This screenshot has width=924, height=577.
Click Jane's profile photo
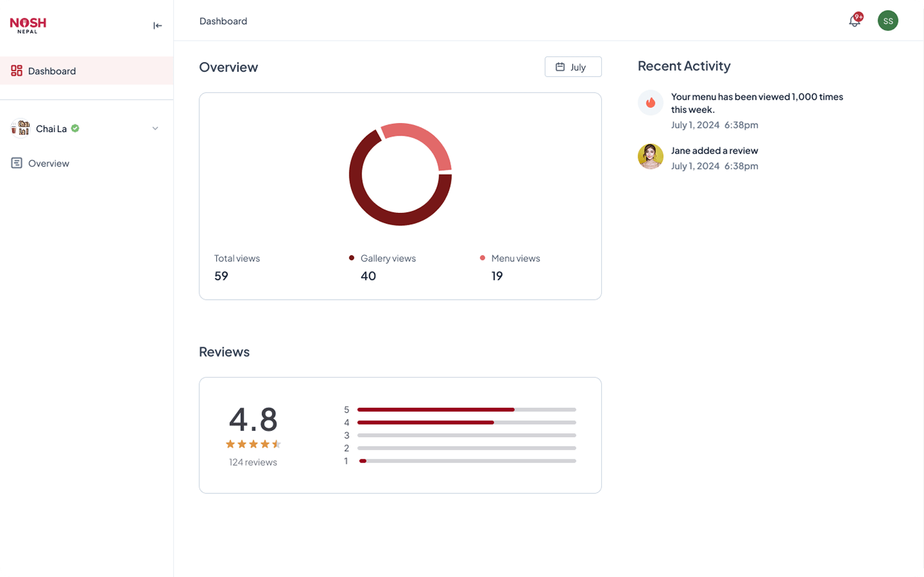click(x=650, y=157)
